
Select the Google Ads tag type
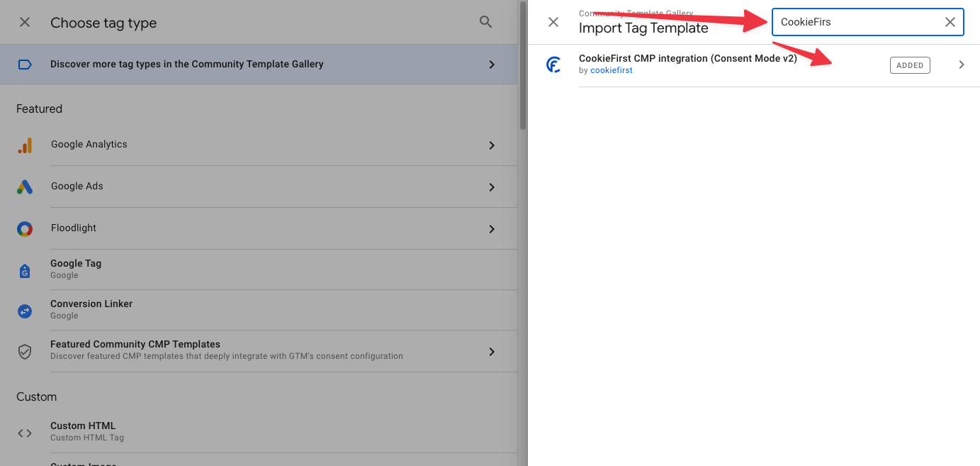tap(259, 187)
